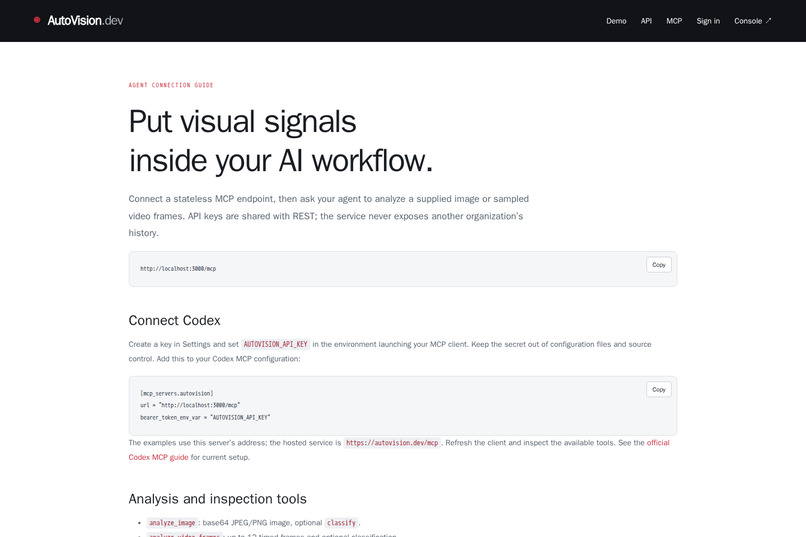Click the AutoVision.dev logo
The image size is (806, 537).
tap(79, 21)
